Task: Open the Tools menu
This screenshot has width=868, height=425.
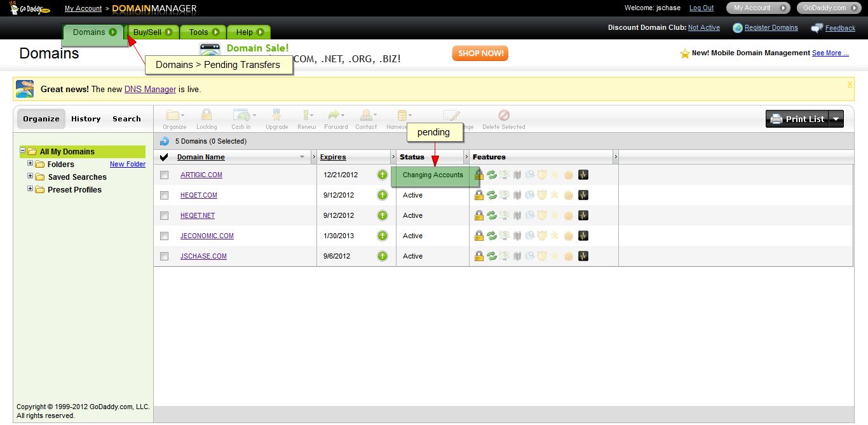Action: tap(203, 32)
